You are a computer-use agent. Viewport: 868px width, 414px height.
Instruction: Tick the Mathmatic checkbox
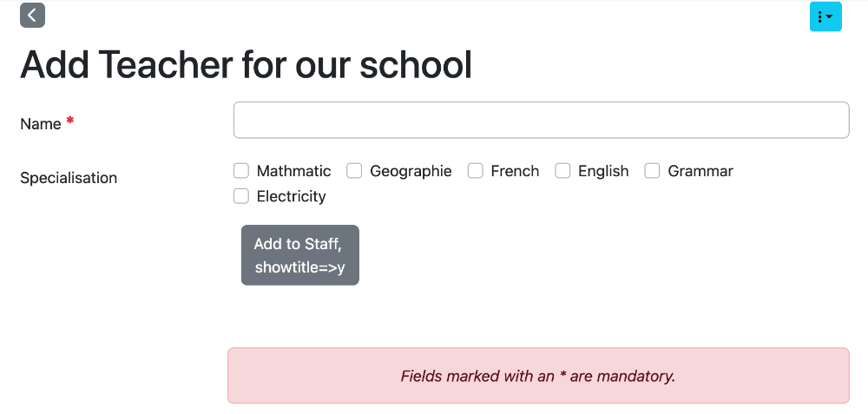tap(240, 171)
